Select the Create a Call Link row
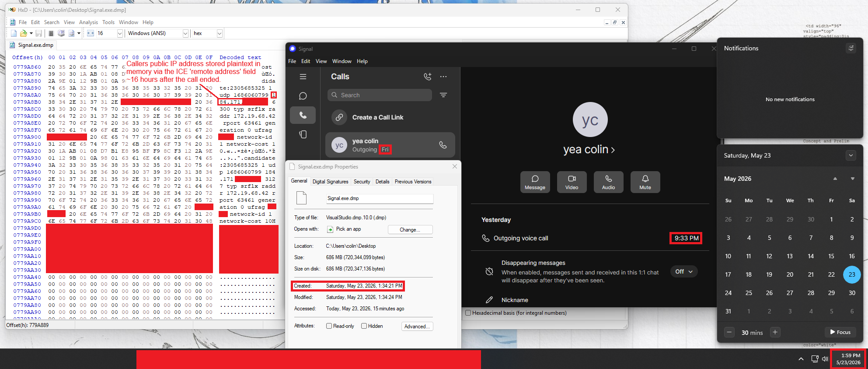 [x=390, y=117]
